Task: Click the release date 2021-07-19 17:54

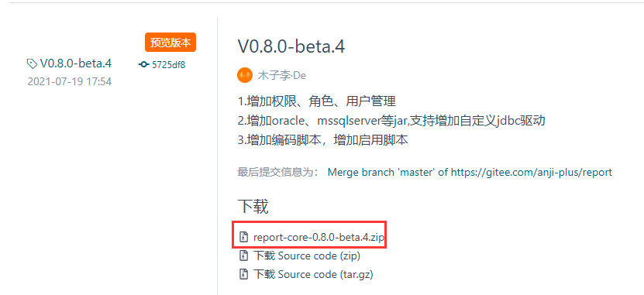Action: [70, 81]
